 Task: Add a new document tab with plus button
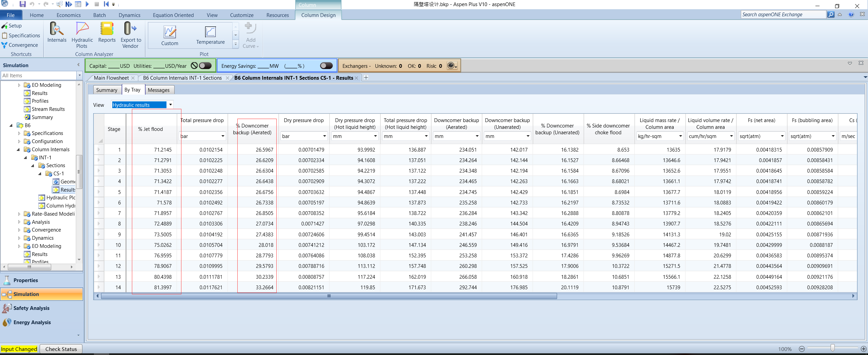(x=366, y=78)
